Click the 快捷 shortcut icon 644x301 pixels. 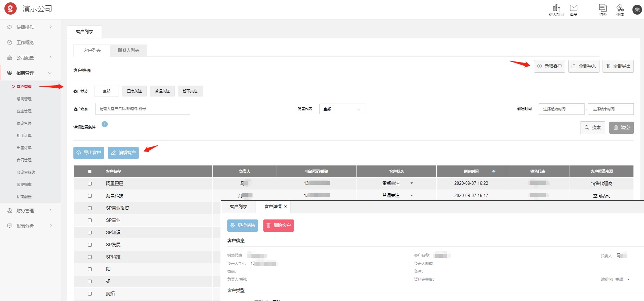(x=620, y=8)
